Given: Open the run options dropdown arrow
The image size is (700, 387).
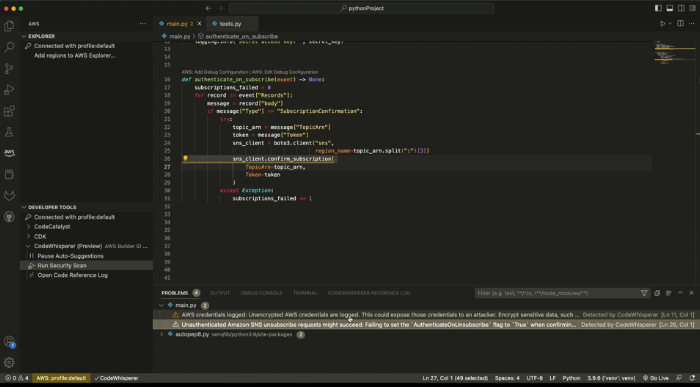Looking at the screenshot, I should [x=670, y=24].
